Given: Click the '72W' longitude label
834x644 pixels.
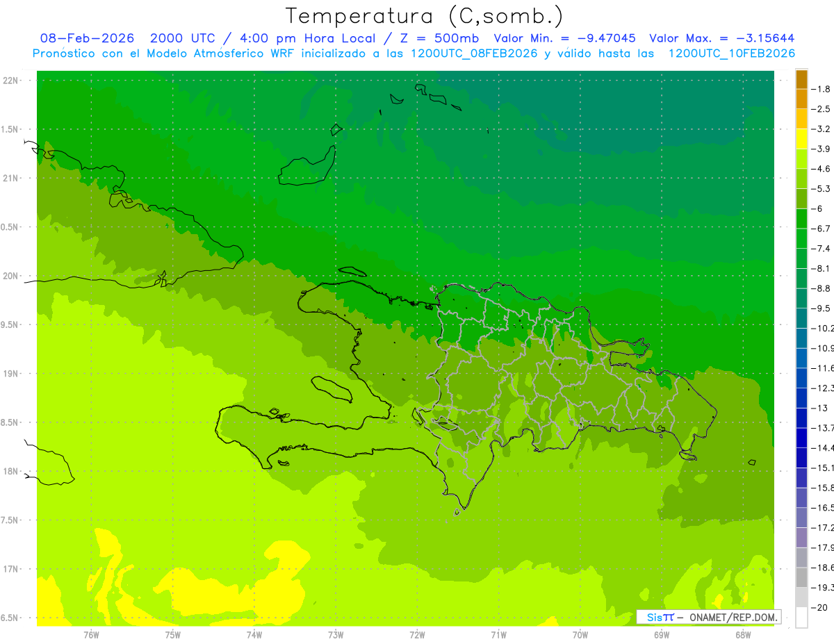Looking at the screenshot, I should pyautogui.click(x=417, y=634).
